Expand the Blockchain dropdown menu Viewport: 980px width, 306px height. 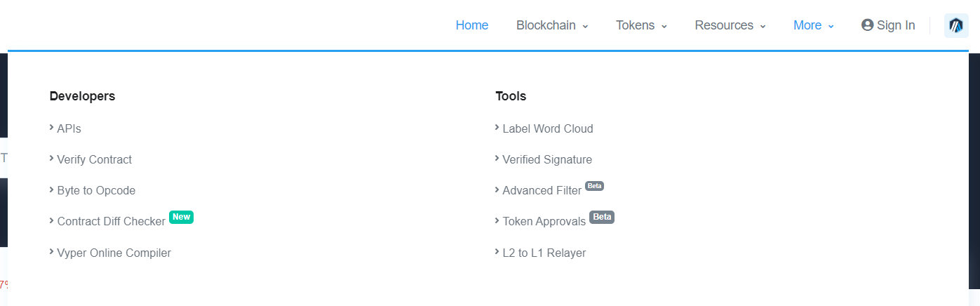[552, 25]
